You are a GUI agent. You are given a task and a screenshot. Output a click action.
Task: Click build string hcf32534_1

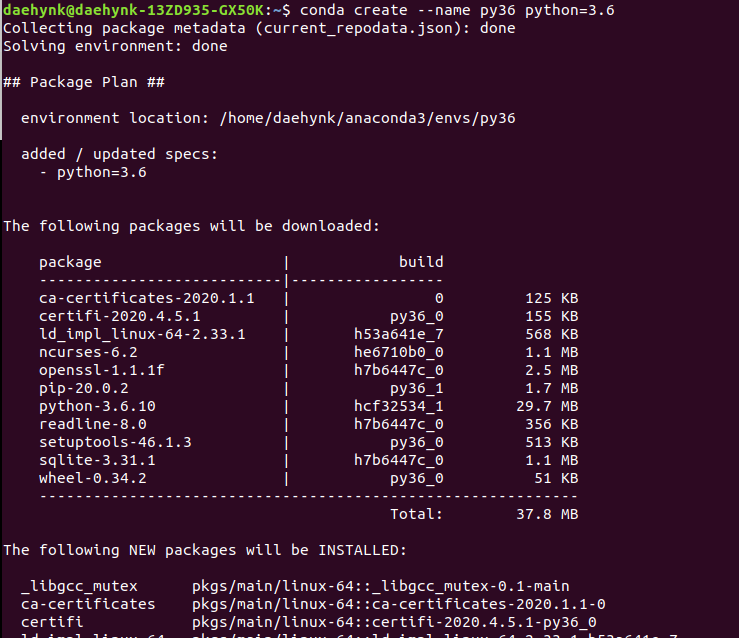click(x=399, y=407)
